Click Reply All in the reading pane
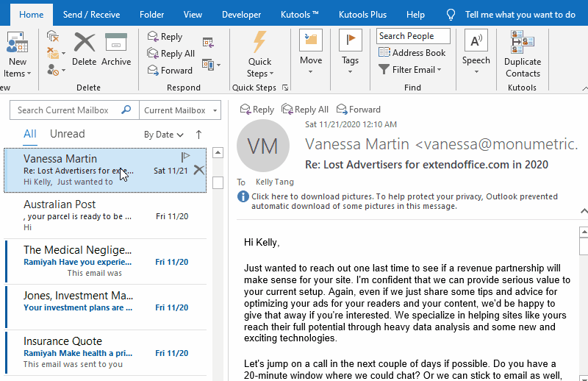Image resolution: width=588 pixels, height=381 pixels. [304, 110]
